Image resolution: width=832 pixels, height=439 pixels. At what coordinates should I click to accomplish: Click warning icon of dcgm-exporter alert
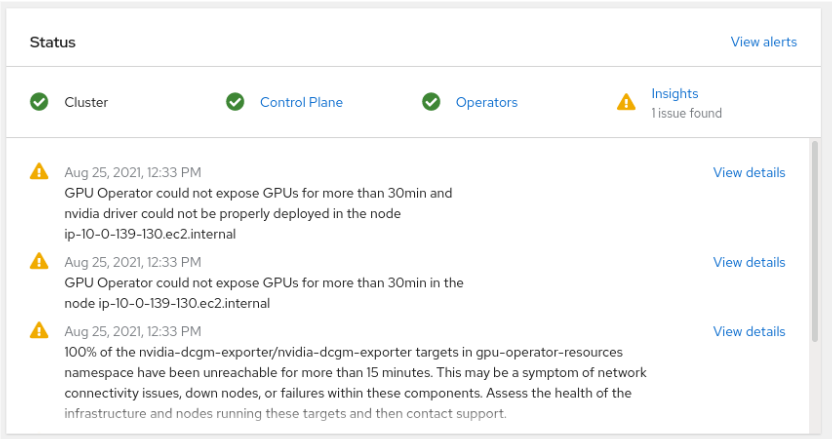39,331
